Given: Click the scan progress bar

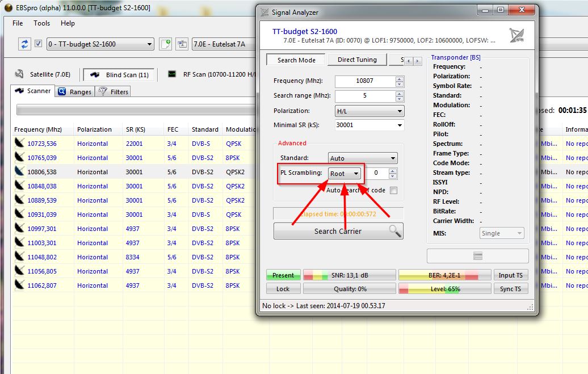Looking at the screenshot, I should pyautogui.click(x=136, y=110).
